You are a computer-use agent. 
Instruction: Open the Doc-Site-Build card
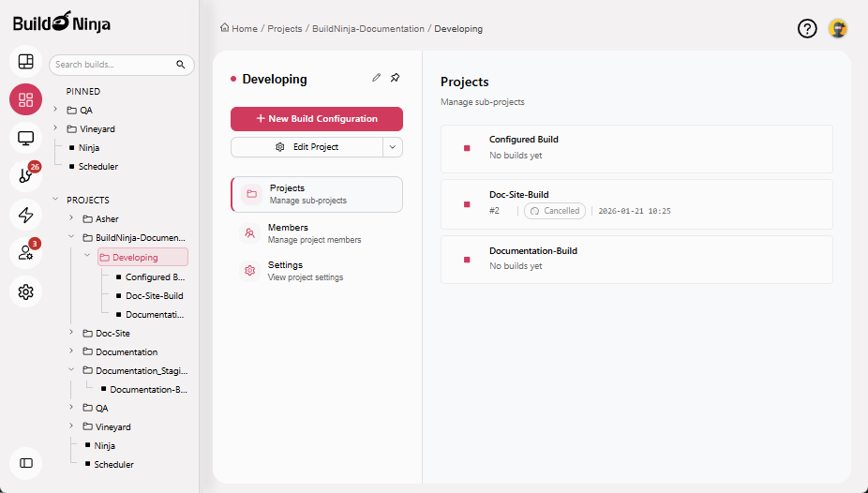click(636, 204)
